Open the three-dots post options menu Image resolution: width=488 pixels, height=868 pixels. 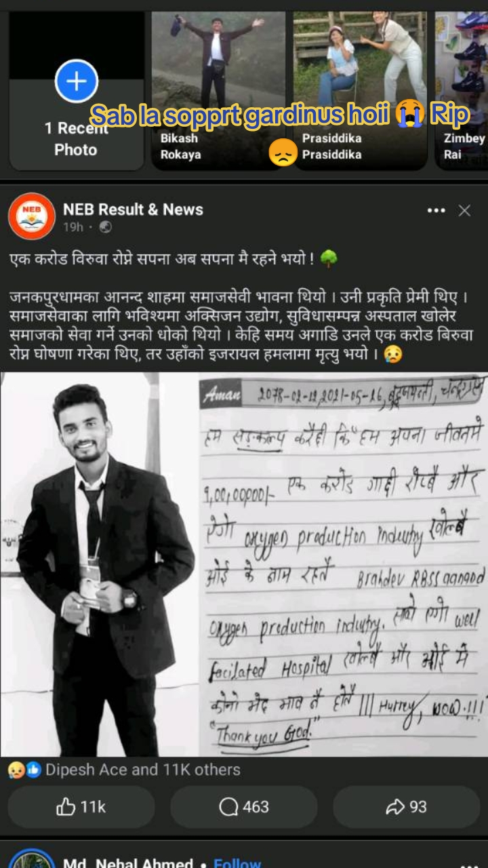point(436,211)
